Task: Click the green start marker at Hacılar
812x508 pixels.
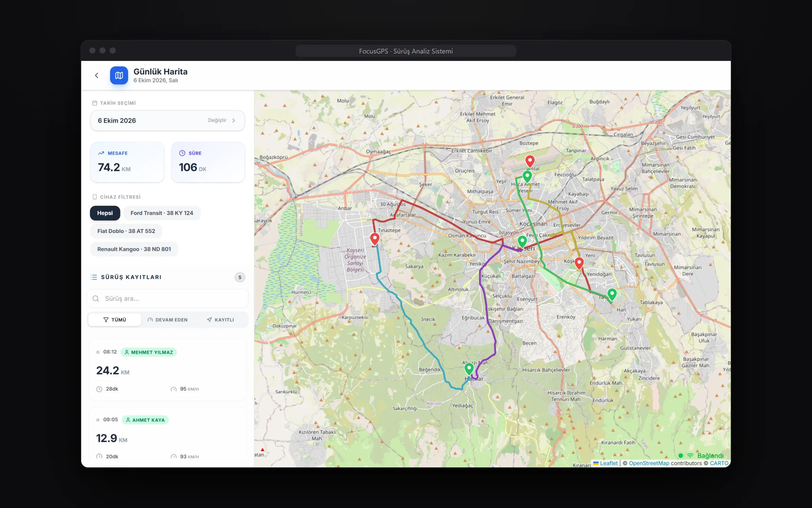Action: point(469,369)
